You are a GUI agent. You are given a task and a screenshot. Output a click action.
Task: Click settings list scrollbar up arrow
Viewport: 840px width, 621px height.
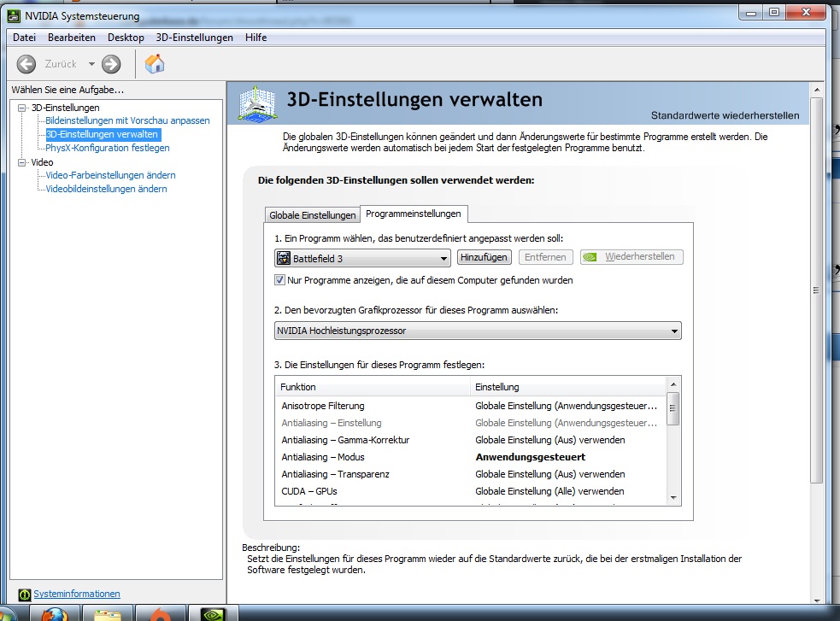coord(673,384)
